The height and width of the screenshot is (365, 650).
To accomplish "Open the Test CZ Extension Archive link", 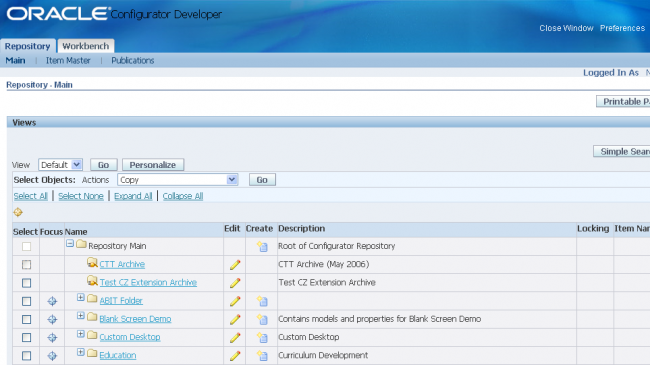I will (148, 282).
